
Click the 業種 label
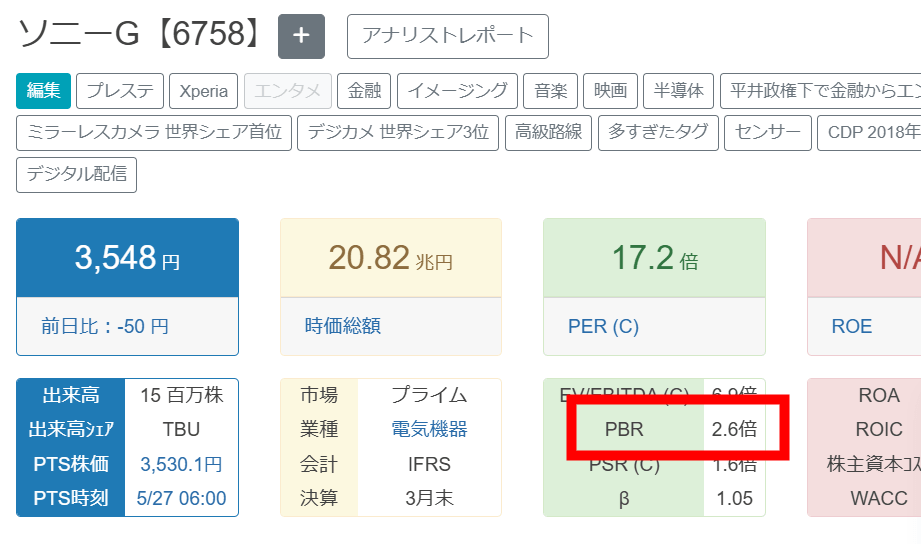[319, 429]
